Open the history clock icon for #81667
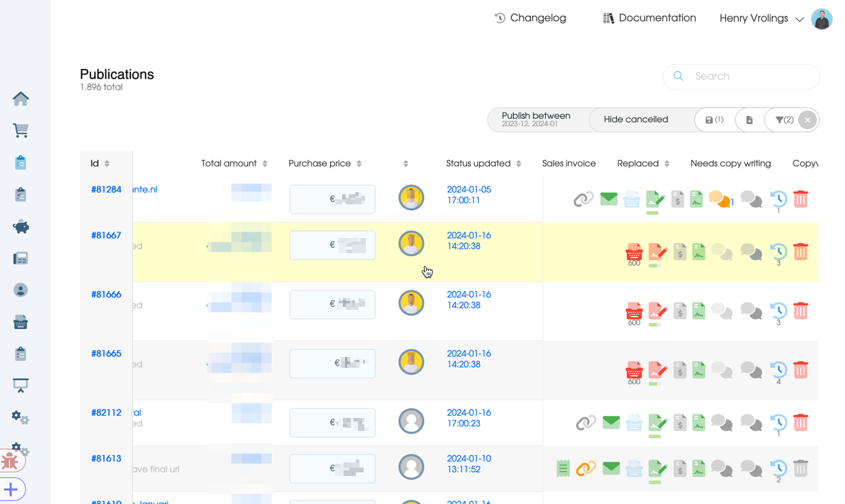This screenshot has width=845, height=504. point(778,252)
